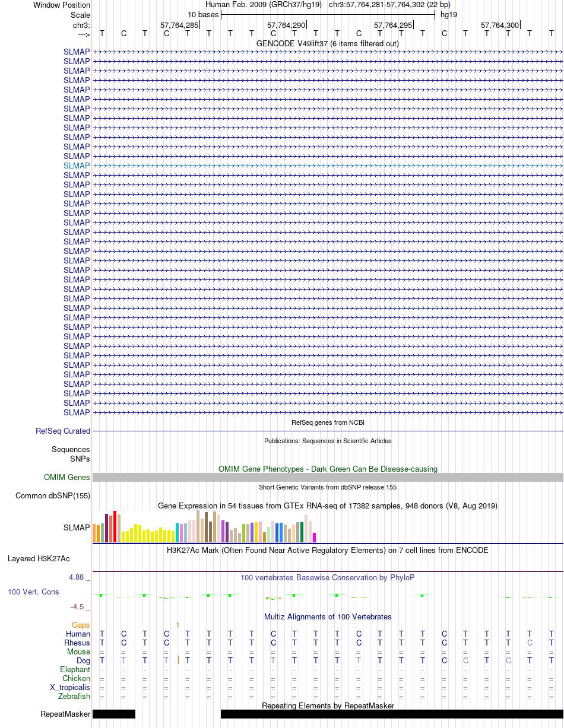The image size is (564, 728).
Task: Click the short left RepeatMasker black block
Action: coord(114,714)
